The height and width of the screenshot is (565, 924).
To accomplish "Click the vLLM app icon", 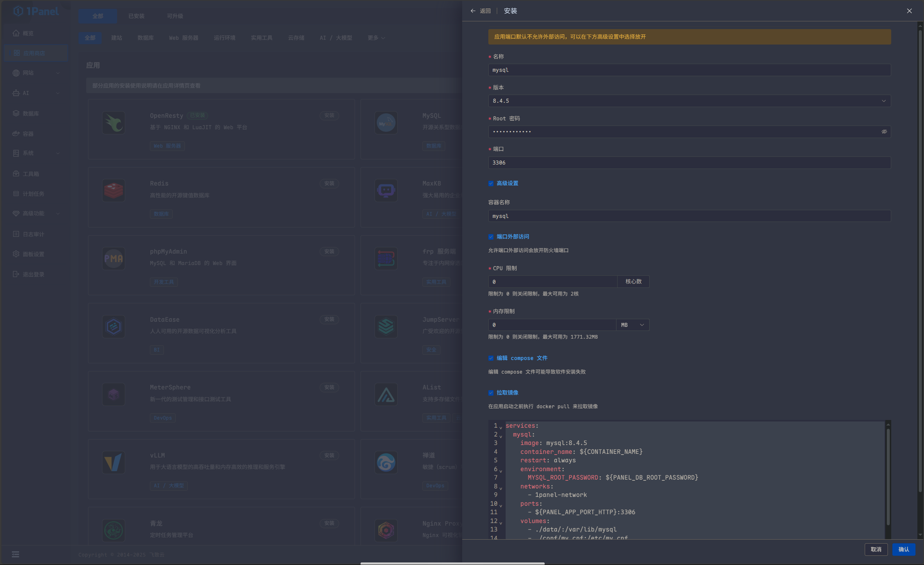I will [x=113, y=462].
